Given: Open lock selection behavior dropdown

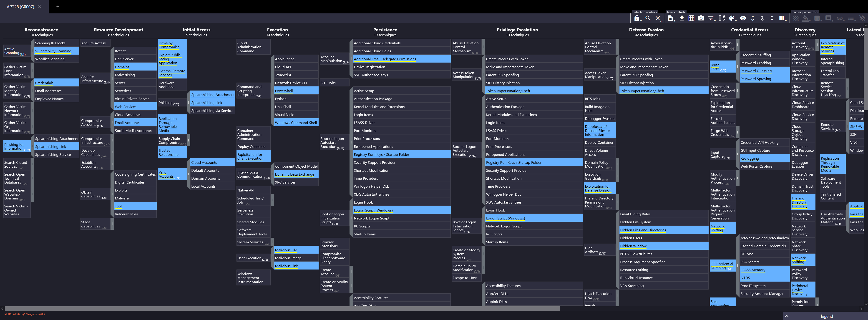Looking at the screenshot, I should point(637,18).
